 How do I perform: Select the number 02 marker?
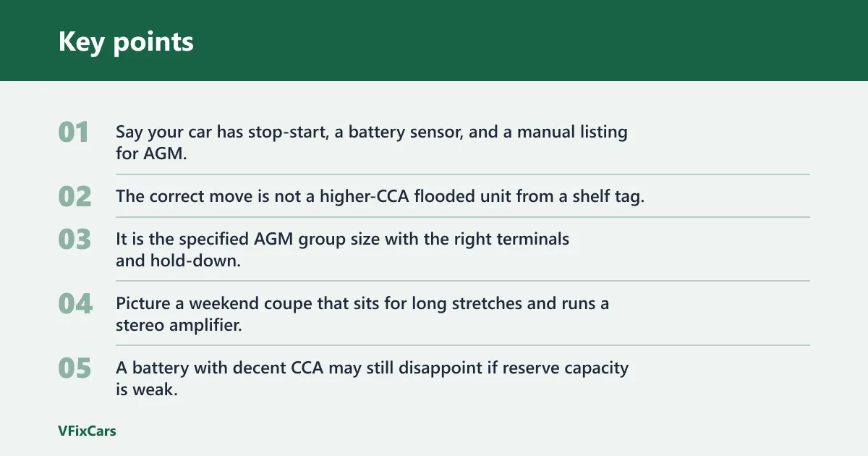coord(75,196)
